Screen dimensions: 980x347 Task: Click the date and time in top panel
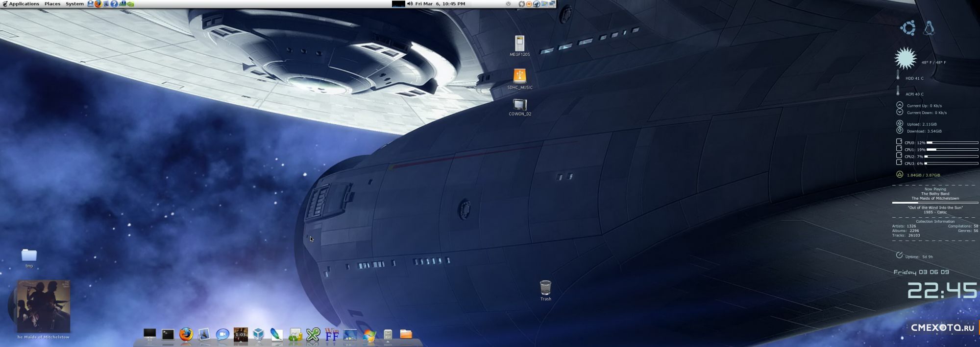point(440,4)
